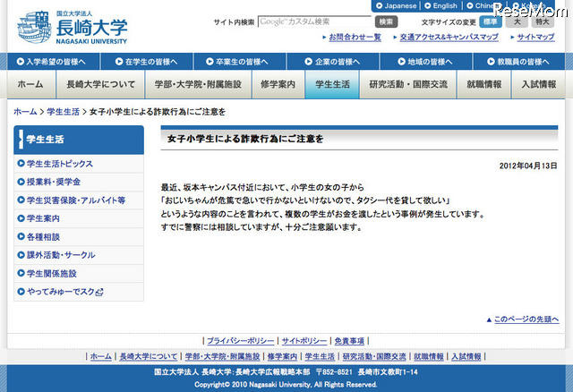
Task: Set text size to 標準
Action: [x=490, y=21]
